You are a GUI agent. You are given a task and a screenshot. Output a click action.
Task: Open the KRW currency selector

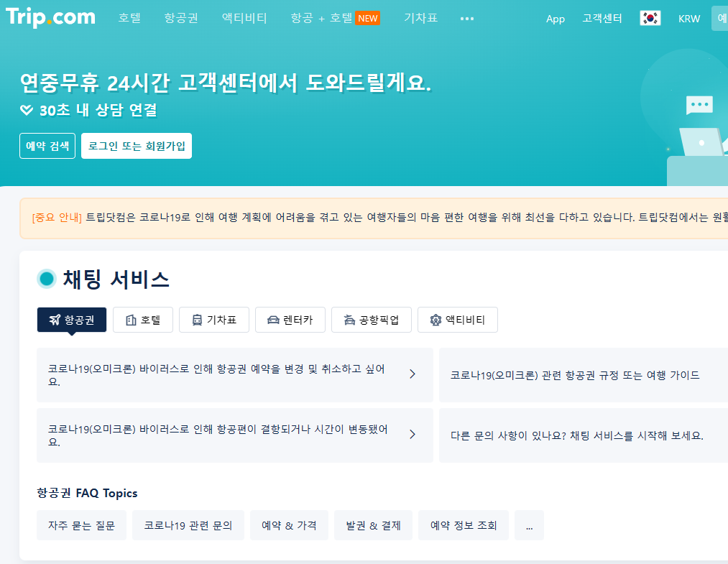click(x=689, y=19)
